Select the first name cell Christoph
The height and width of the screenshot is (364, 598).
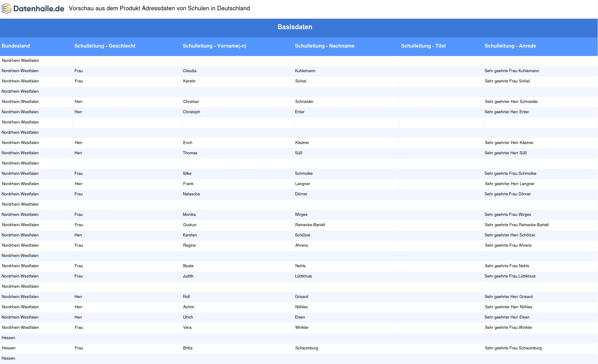[191, 112]
